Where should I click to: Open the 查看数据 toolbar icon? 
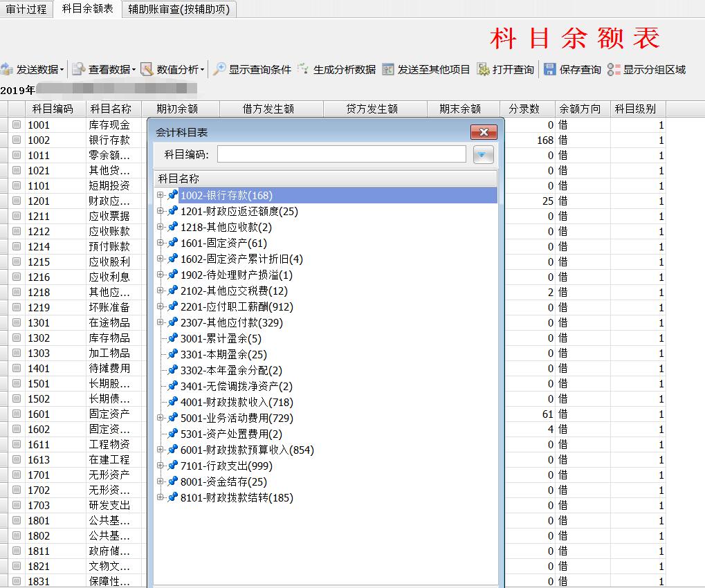78,69
